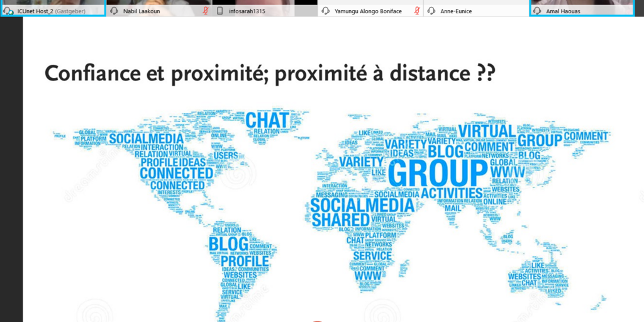Select participant name Nabil Laakoun

pyautogui.click(x=142, y=11)
